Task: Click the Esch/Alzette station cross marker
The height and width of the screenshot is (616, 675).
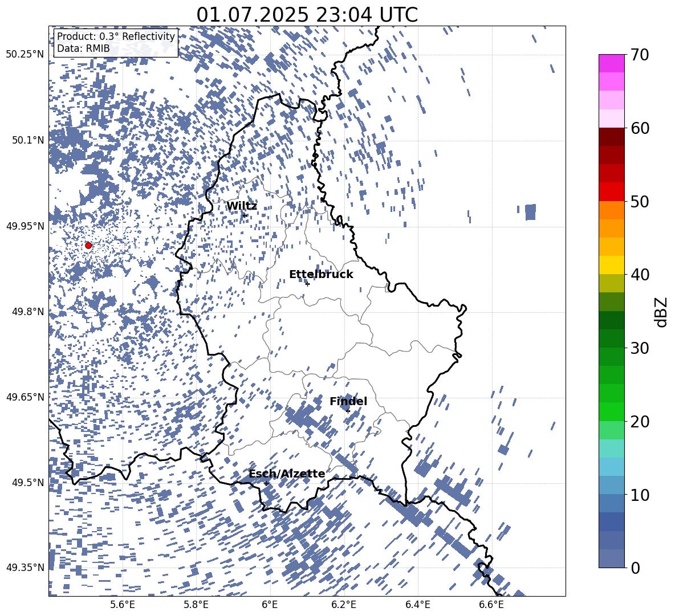Action: pos(266,483)
